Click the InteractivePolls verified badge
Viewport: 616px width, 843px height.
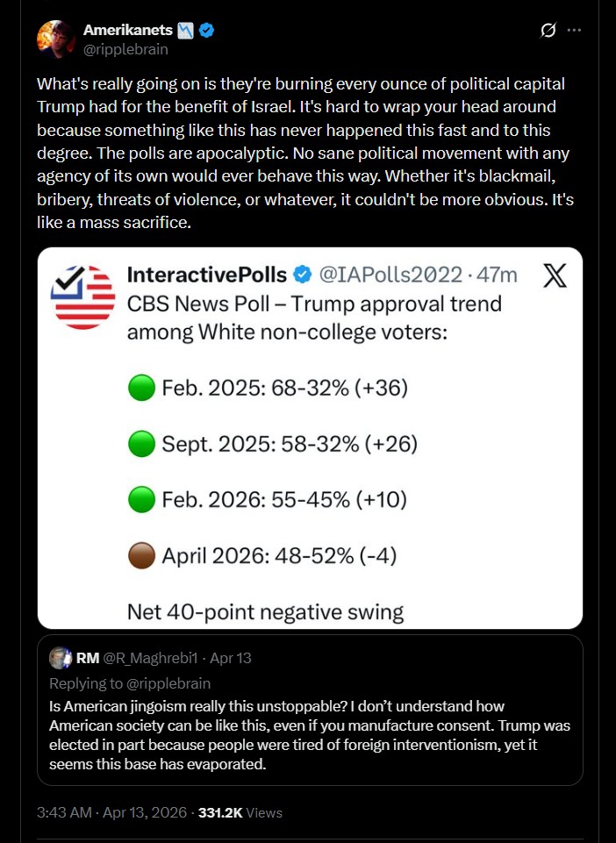coord(303,275)
